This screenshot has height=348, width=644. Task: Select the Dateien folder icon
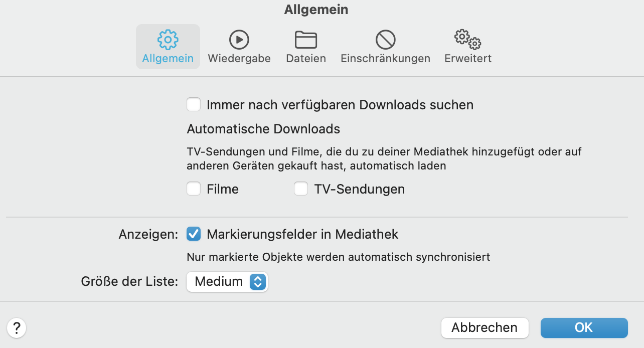(x=306, y=40)
